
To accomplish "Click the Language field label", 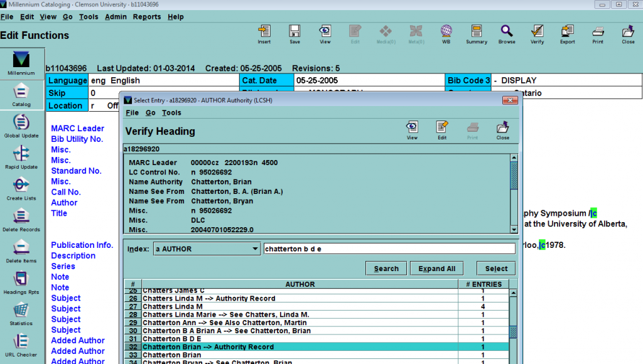I will coord(68,80).
